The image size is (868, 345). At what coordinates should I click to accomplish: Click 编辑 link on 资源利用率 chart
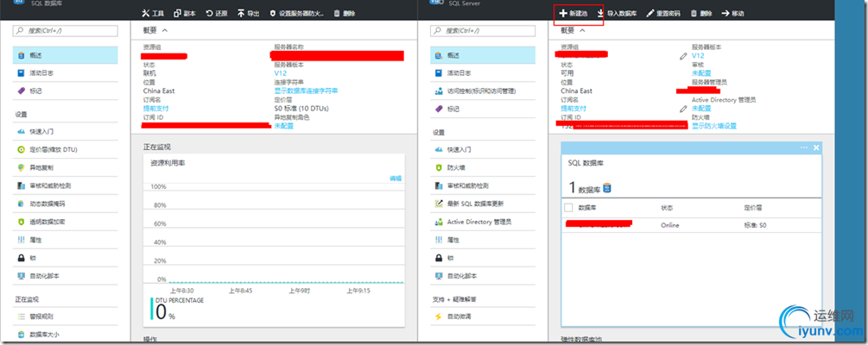click(x=396, y=178)
